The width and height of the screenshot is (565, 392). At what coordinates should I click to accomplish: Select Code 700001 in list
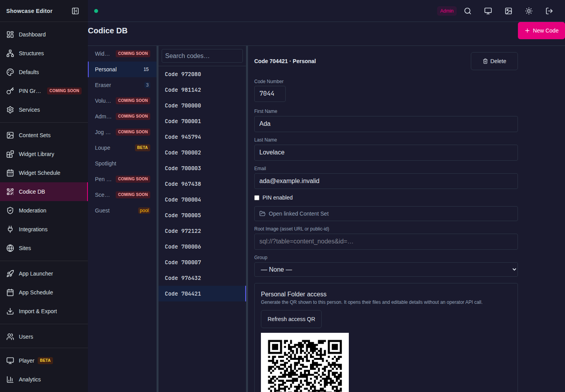click(202, 121)
